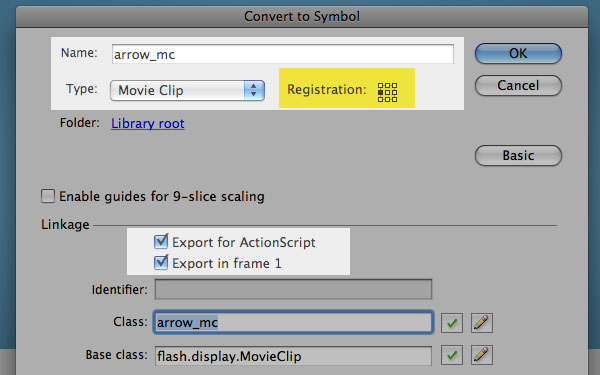Switch to Basic view button
This screenshot has width=600, height=375.
click(518, 155)
